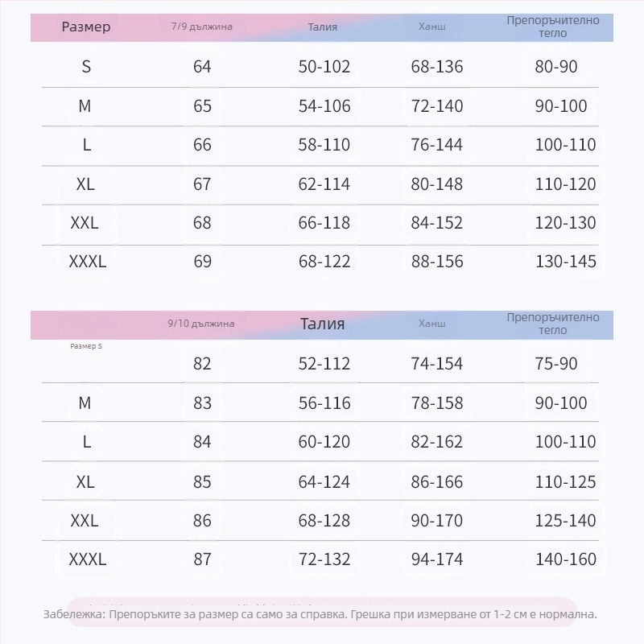Select hip value 94-174
This screenshot has height=644, width=644.
[437, 559]
